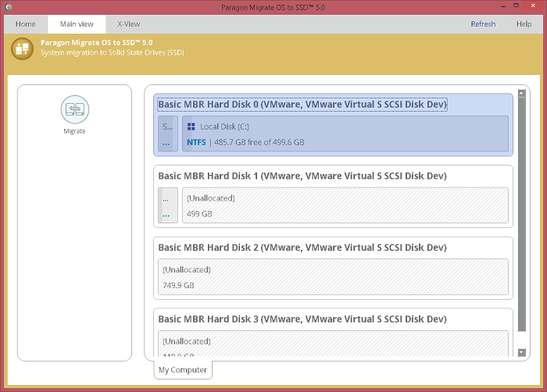547x392 pixels.
Task: Select the small '...' partition block on Disk 1
Action: [x=168, y=205]
